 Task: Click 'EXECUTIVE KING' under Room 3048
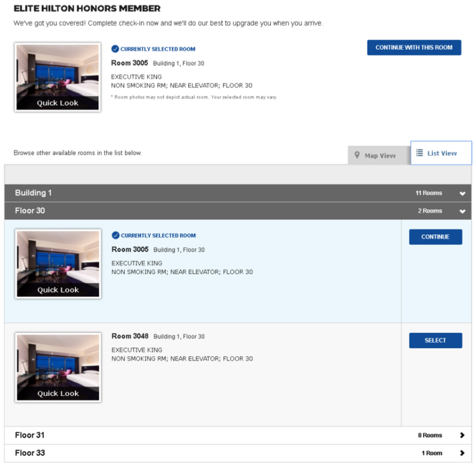[137, 350]
